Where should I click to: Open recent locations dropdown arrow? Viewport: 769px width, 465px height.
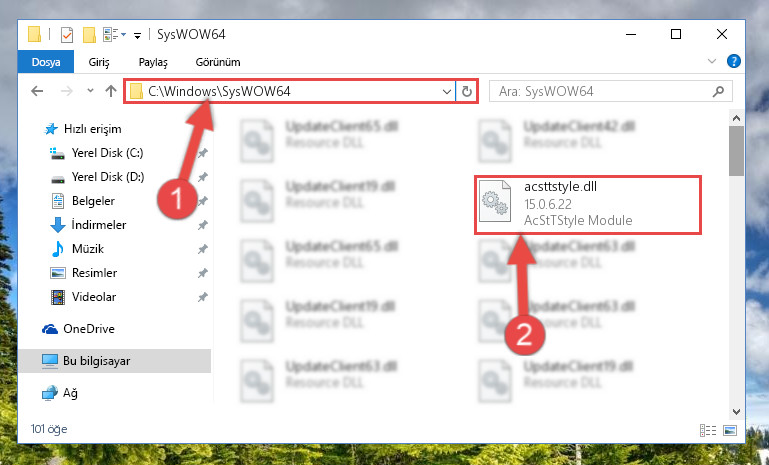point(90,91)
